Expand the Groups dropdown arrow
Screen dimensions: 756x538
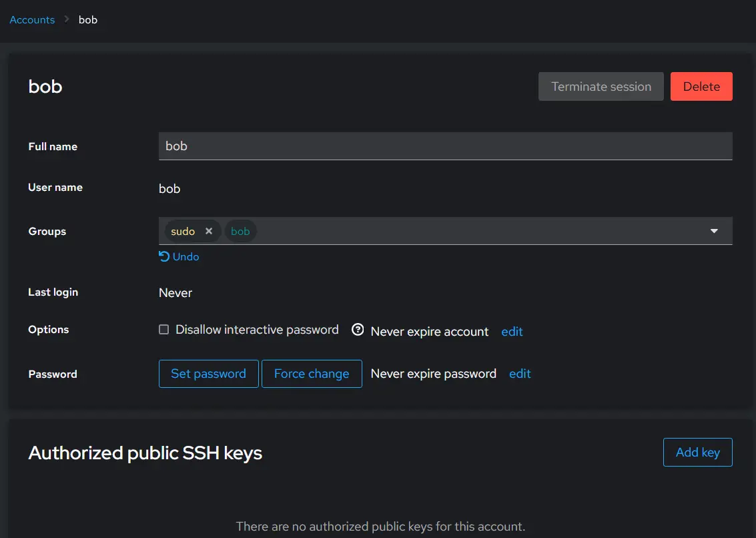click(x=714, y=231)
